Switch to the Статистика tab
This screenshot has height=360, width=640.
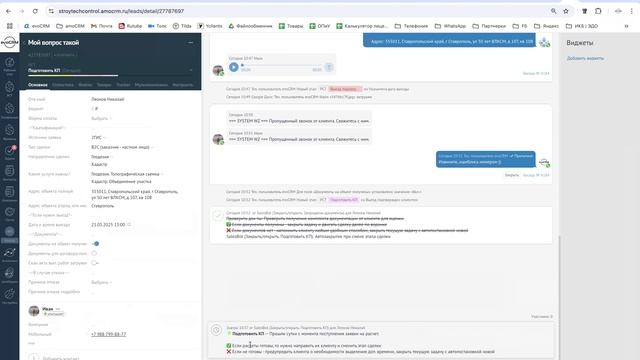pos(63,85)
